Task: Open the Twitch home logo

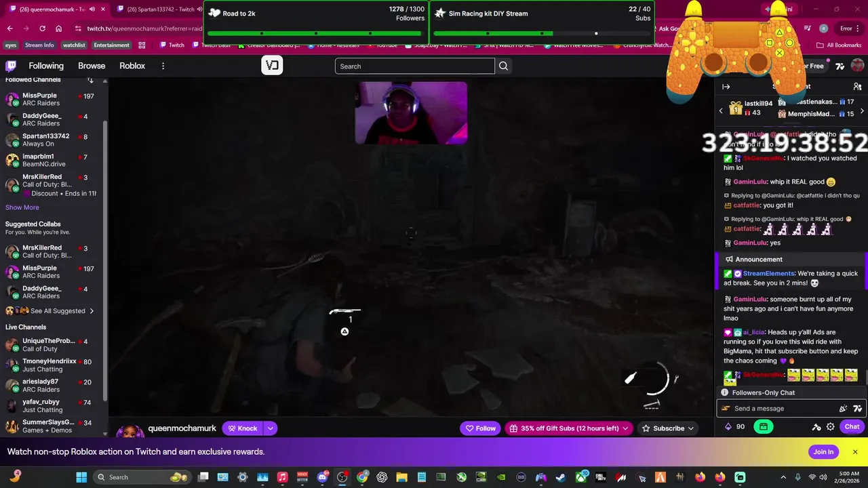Action: pos(11,66)
